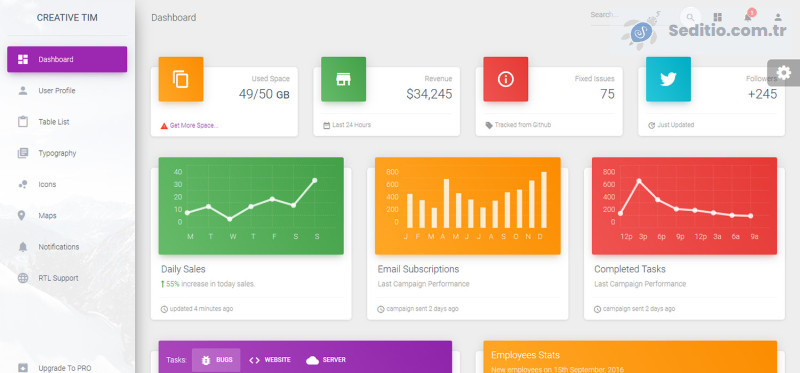The width and height of the screenshot is (800, 373).
Task: Click the CREATIVE TIM logo text
Action: pos(67,17)
